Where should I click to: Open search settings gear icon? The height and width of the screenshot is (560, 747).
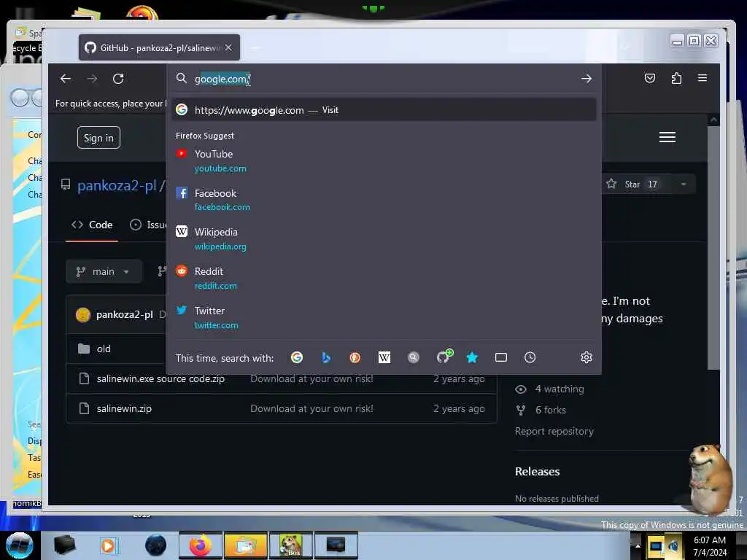click(x=586, y=357)
